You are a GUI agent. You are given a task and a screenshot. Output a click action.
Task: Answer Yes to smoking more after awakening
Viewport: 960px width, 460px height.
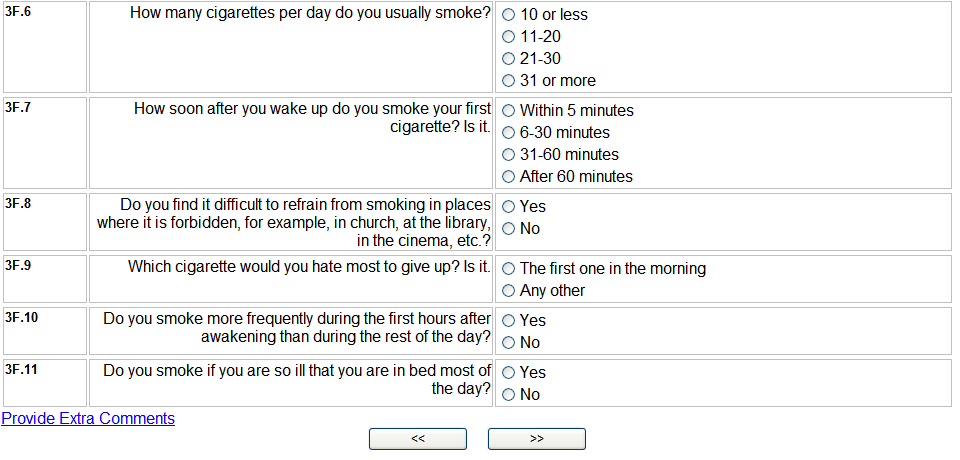[x=508, y=321]
